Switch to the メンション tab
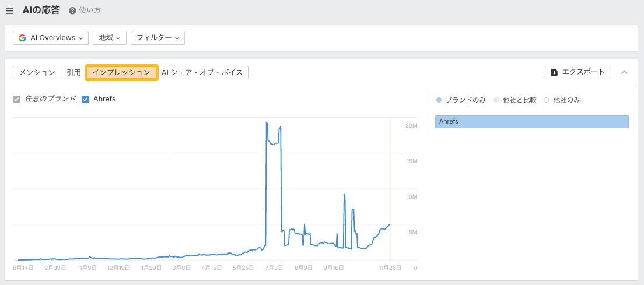Screen dimensions: 644x285 click(37, 72)
